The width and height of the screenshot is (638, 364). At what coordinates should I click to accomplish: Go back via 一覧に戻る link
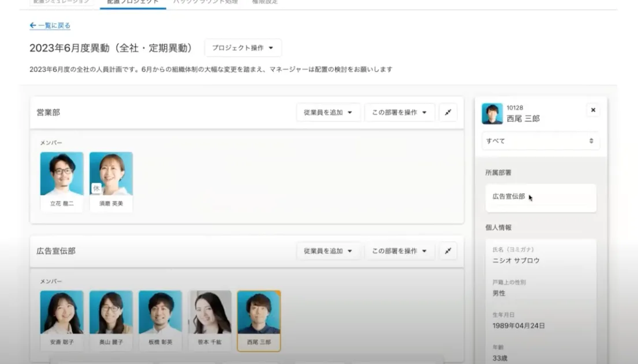(x=54, y=25)
